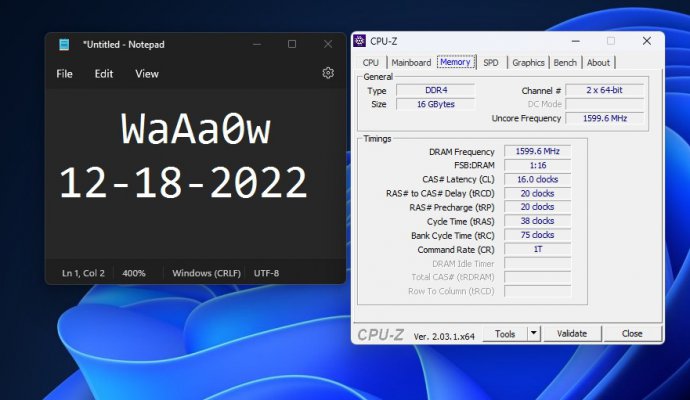The image size is (690, 400).
Task: Click the empty DRAM Idle Timer field
Action: (x=537, y=263)
